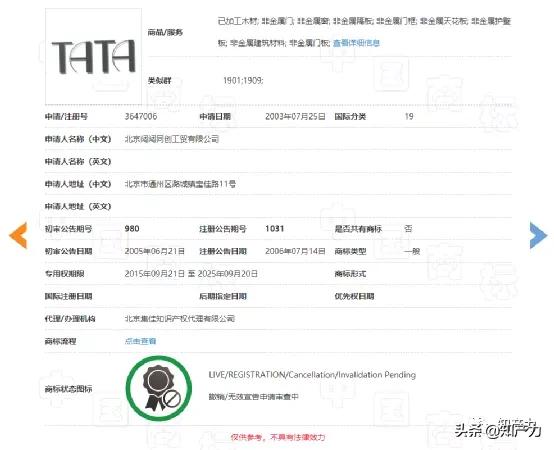
Task: Click the 撤销/无效宣告申请审查中 status text
Action: click(253, 397)
